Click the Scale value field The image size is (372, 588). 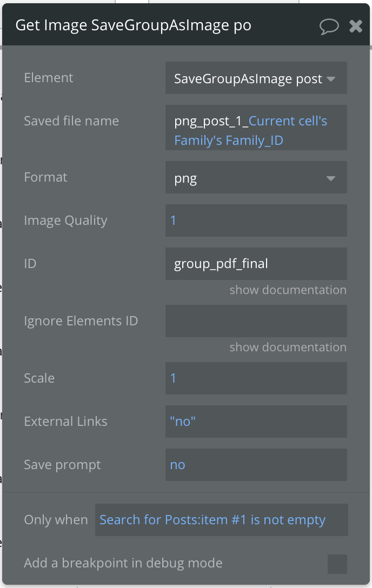click(x=256, y=378)
